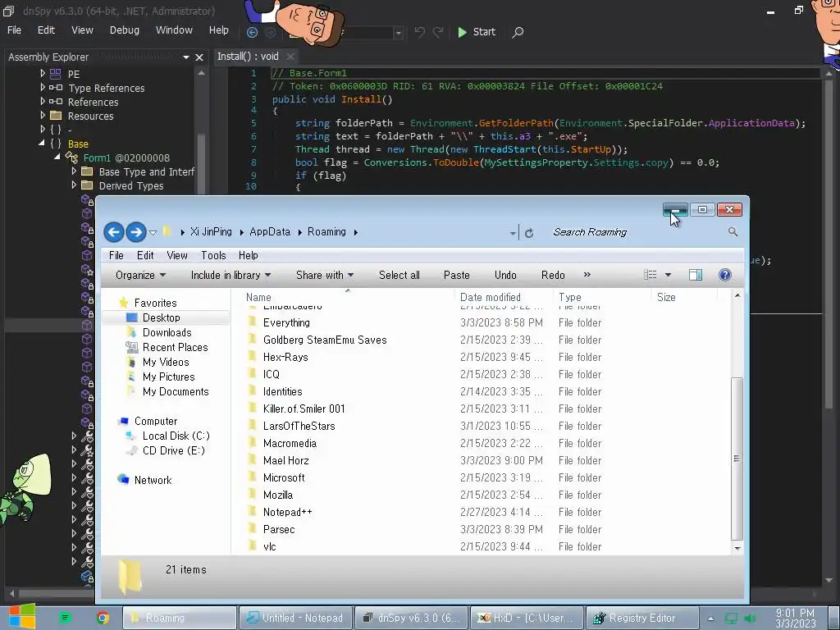Refresh the Roaming folder view
The image size is (840, 630).
pyautogui.click(x=529, y=233)
